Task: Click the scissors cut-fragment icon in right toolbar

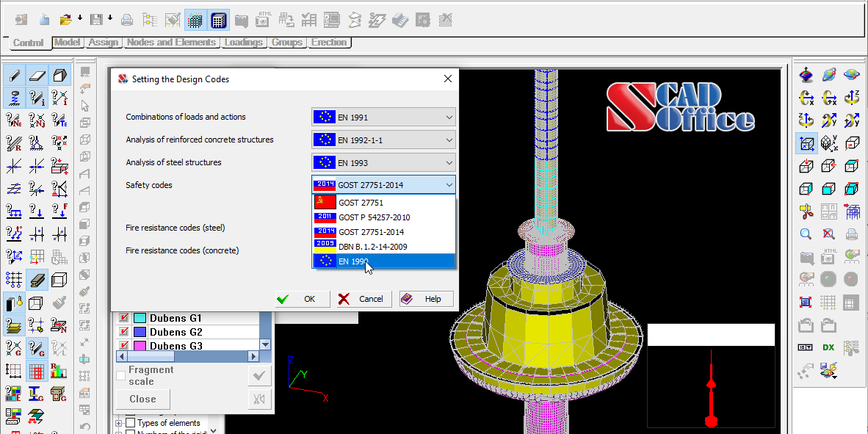Action: click(806, 212)
